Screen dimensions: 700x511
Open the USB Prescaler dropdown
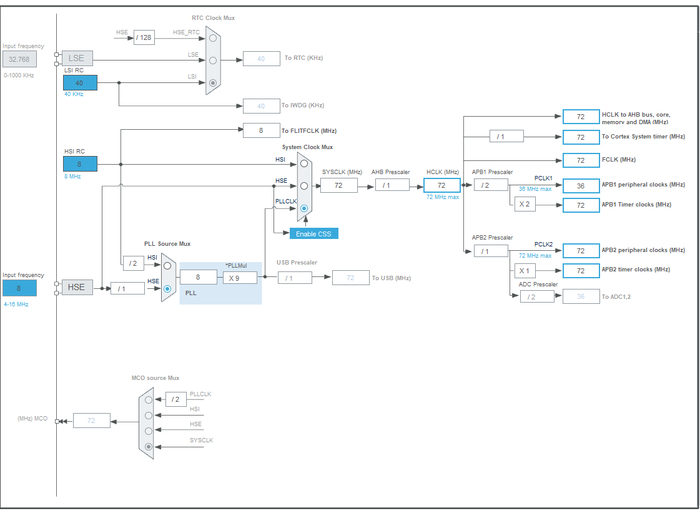pyautogui.click(x=295, y=278)
